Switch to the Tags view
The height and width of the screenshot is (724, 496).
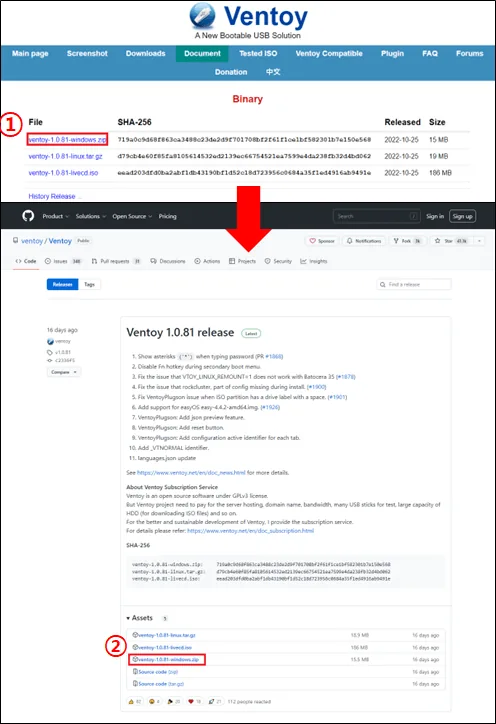[x=89, y=284]
